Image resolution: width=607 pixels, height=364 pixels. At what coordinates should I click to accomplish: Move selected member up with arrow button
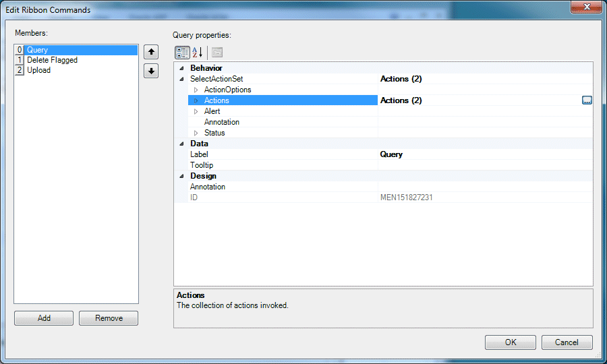pos(151,52)
